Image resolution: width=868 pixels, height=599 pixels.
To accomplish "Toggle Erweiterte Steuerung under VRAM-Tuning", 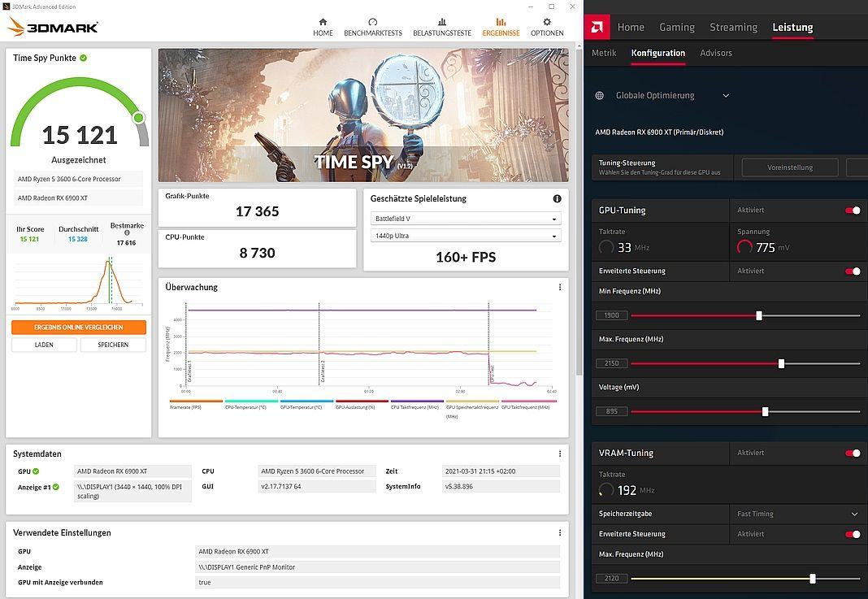I will tap(853, 534).
